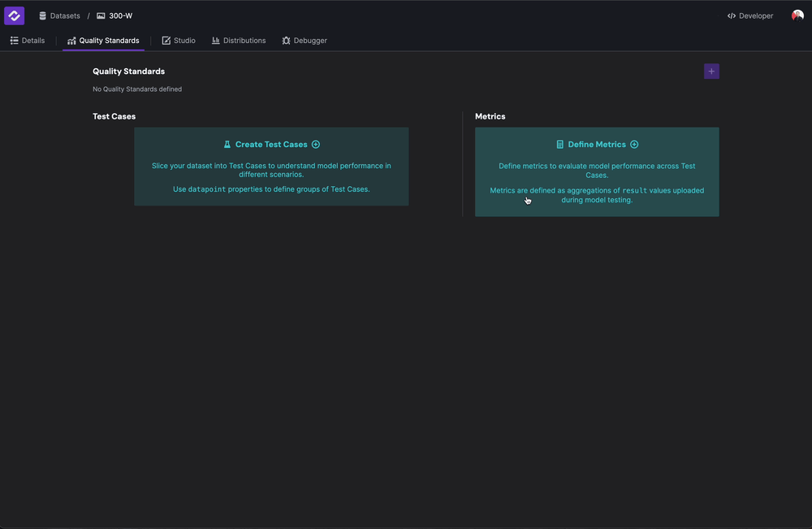The image size is (812, 529).
Task: Click the Studio checkmark icon
Action: coord(165,40)
